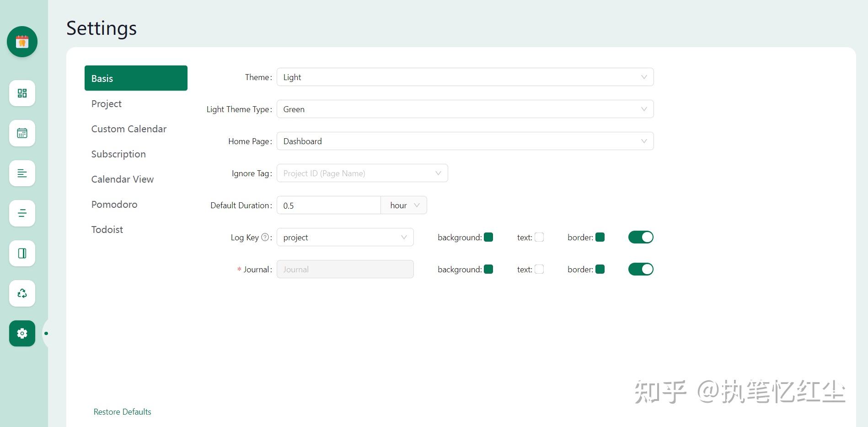Click the Restore Defaults link
The width and height of the screenshot is (868, 427).
[x=122, y=412]
